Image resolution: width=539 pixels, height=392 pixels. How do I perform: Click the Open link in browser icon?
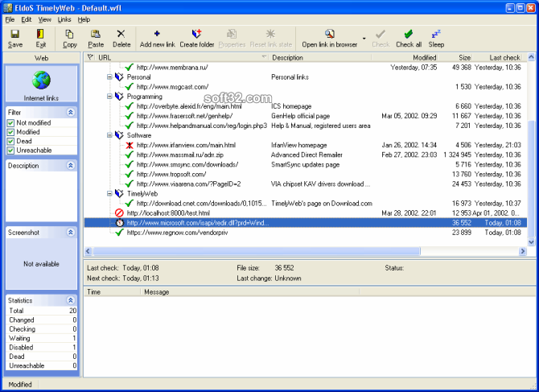pyautogui.click(x=329, y=34)
